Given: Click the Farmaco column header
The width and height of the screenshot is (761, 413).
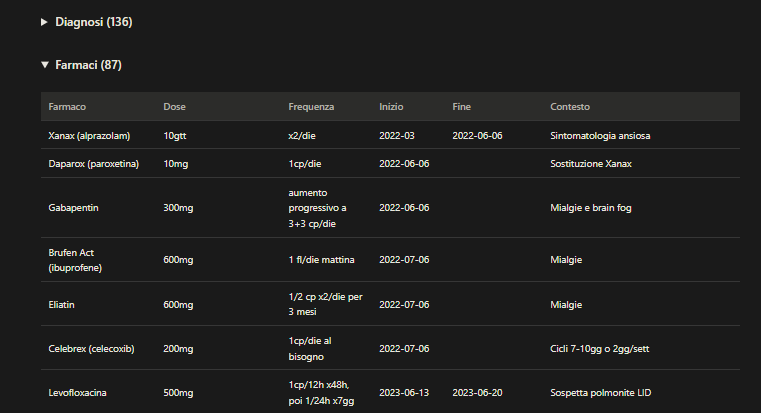Looking at the screenshot, I should 67,107.
